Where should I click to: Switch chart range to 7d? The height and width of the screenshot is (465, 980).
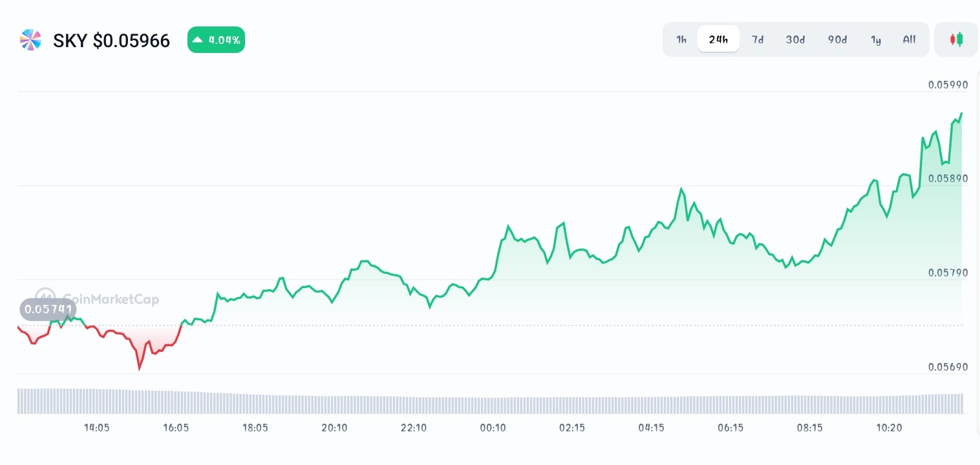coord(758,39)
